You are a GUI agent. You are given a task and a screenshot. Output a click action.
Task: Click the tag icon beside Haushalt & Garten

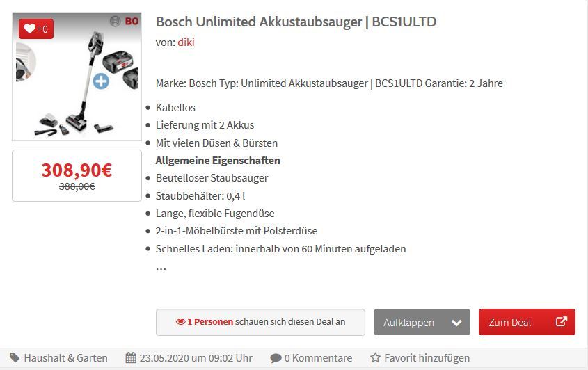[15, 357]
